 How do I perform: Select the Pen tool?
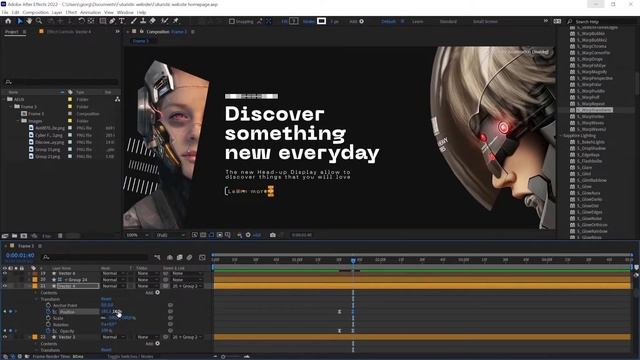point(112,21)
